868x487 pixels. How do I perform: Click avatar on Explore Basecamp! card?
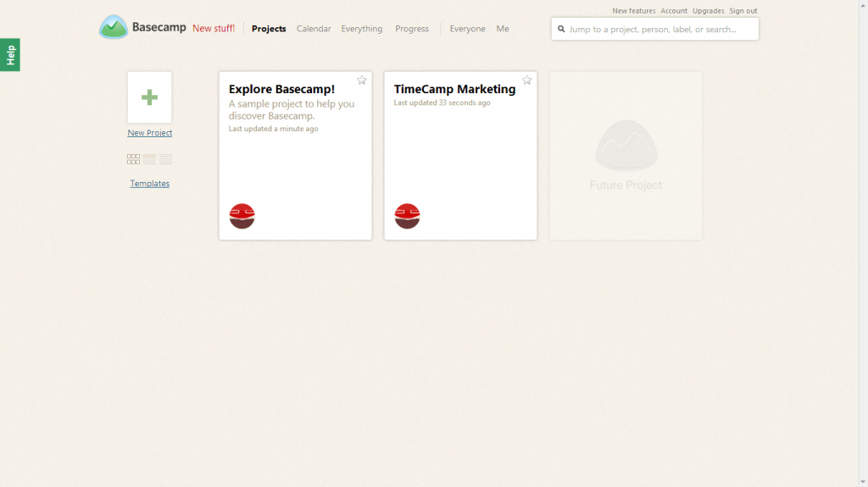pyautogui.click(x=242, y=216)
